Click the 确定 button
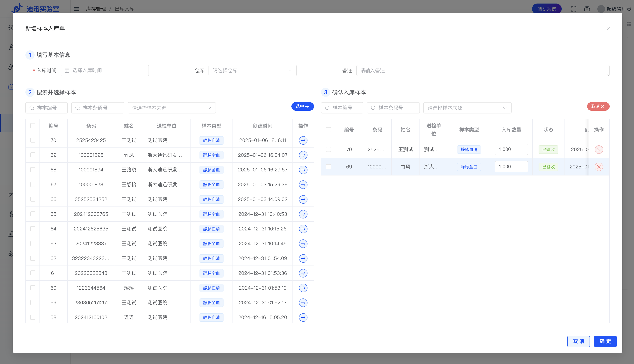The height and width of the screenshot is (364, 634). click(605, 341)
